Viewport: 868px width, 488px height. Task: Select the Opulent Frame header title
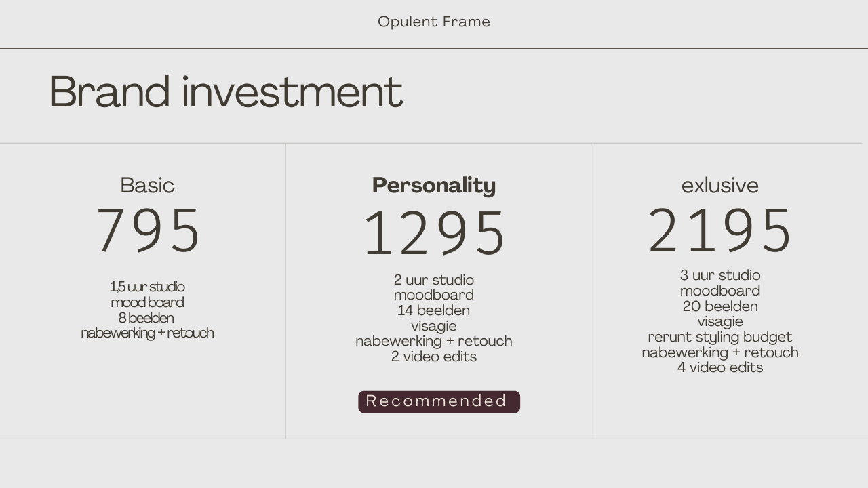coord(434,22)
